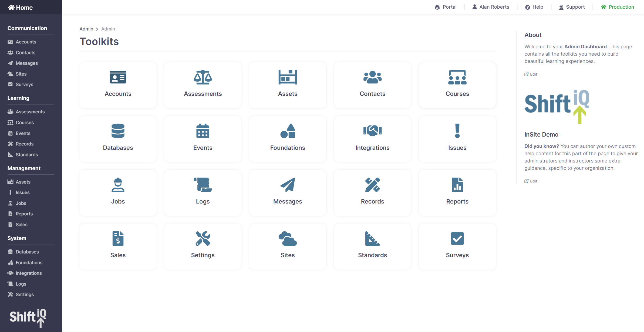
Task: Open the Assessments toolkit with the scales icon
Action: pos(203,78)
